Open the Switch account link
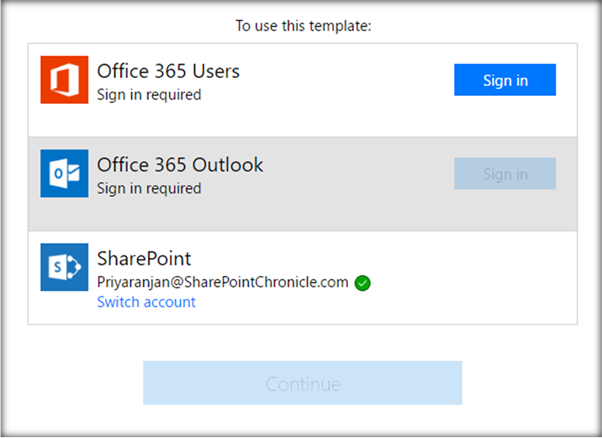 point(146,302)
